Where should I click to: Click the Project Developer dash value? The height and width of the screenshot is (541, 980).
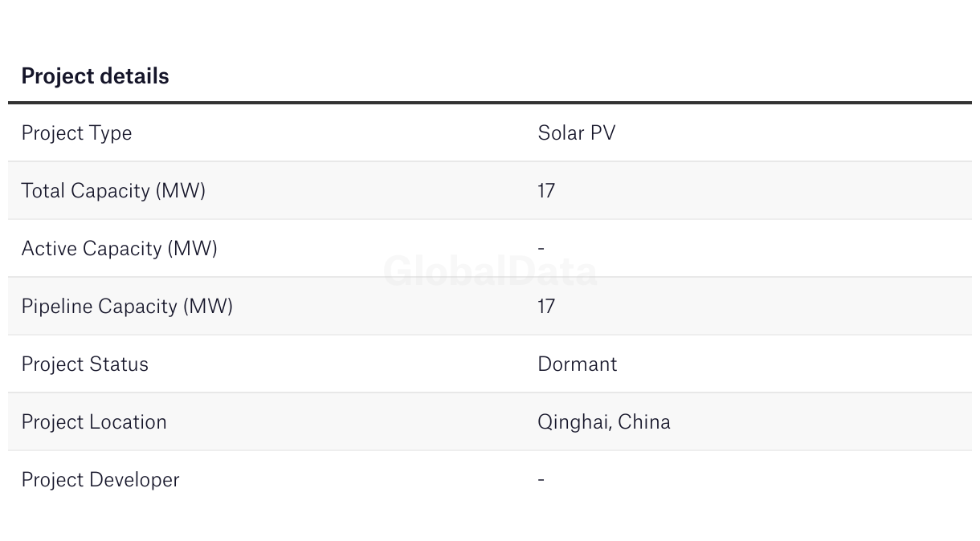tap(541, 480)
